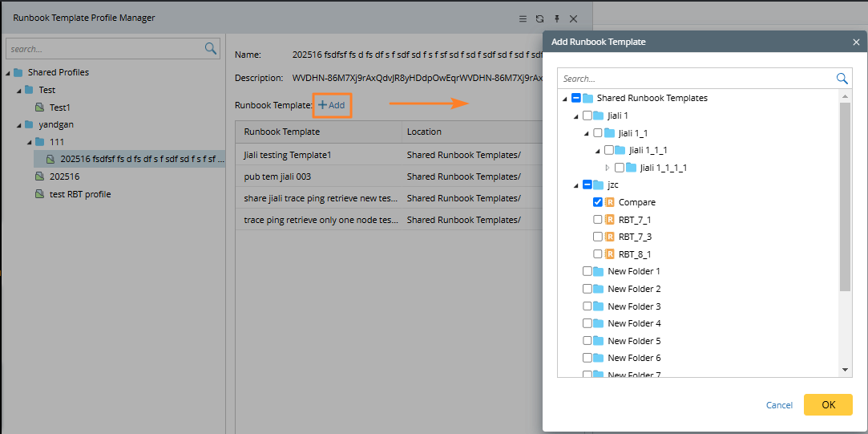
Task: Select the 202516 profile under yandgan
Action: click(x=64, y=176)
